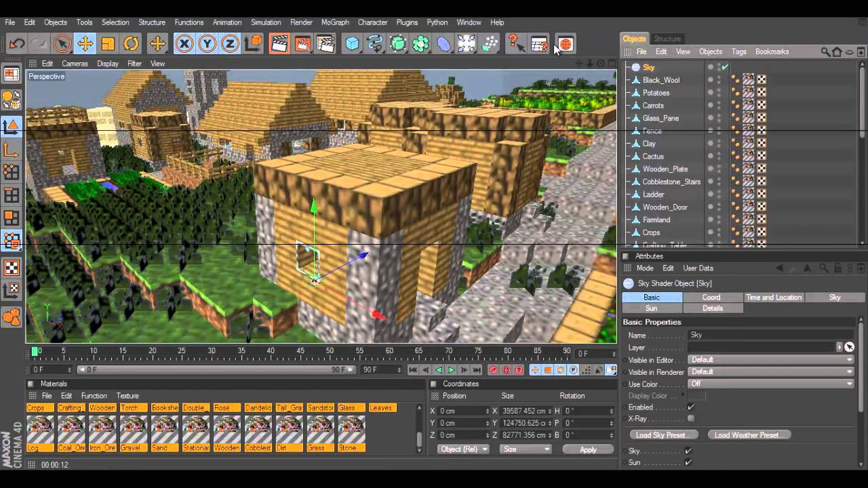This screenshot has height=488, width=868.
Task: Toggle the Sky checkbox in Attributes
Action: [x=688, y=451]
